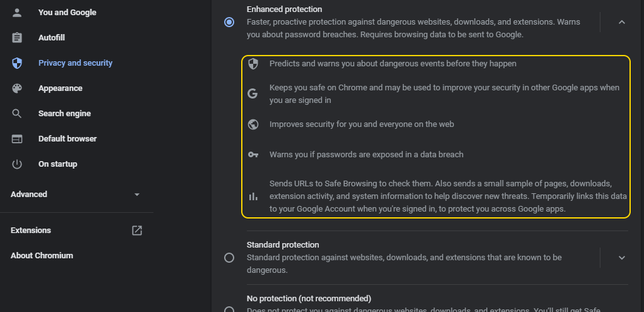The width and height of the screenshot is (644, 312).
Task: Select the Standard protection radio button
Action: click(x=229, y=258)
